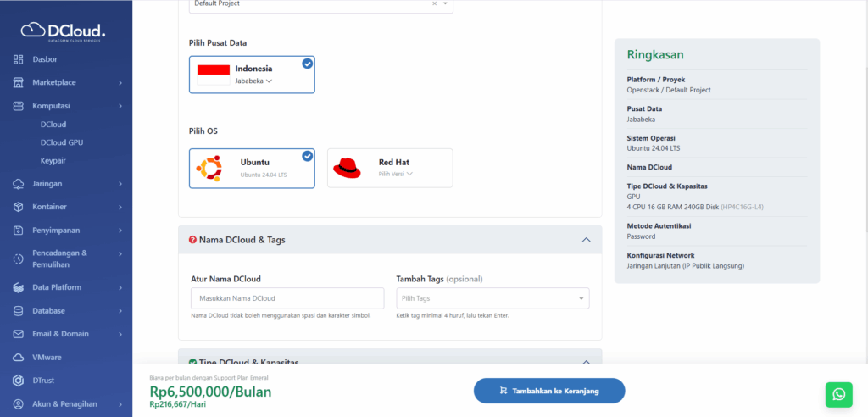This screenshot has height=417, width=868.
Task: Open Pilih Tags dropdown
Action: coord(492,298)
